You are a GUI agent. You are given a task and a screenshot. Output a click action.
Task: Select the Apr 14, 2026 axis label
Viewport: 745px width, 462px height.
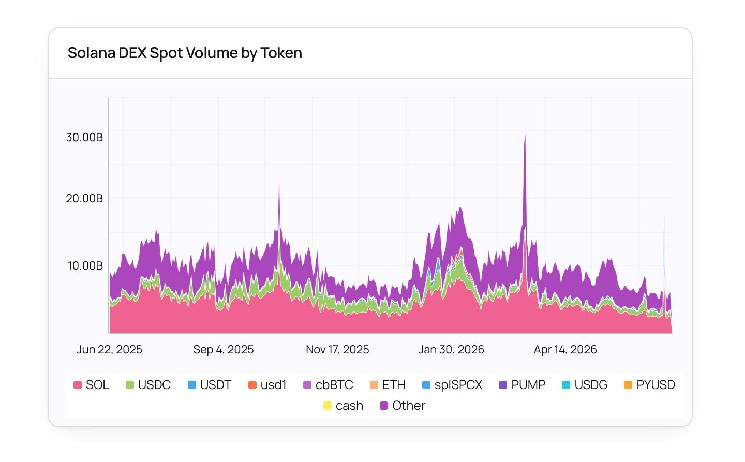pos(565,349)
